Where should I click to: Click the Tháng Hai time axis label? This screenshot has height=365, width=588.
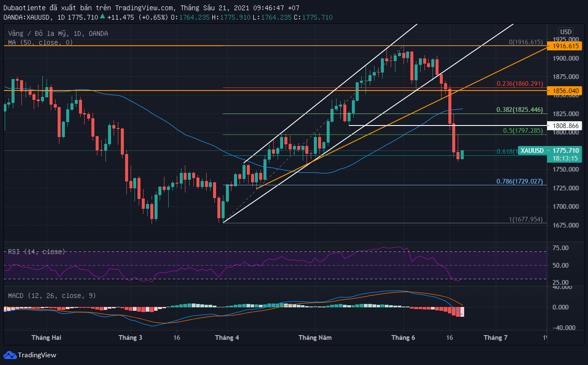pos(46,338)
